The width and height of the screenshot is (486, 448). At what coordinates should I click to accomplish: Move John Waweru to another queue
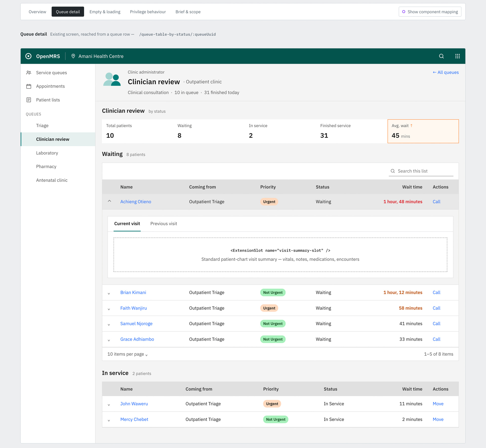[x=438, y=404]
